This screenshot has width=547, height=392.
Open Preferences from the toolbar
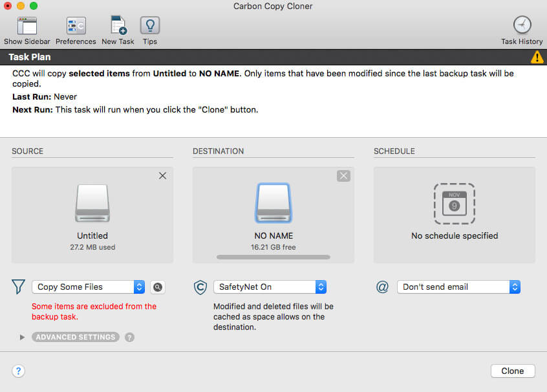(x=76, y=26)
